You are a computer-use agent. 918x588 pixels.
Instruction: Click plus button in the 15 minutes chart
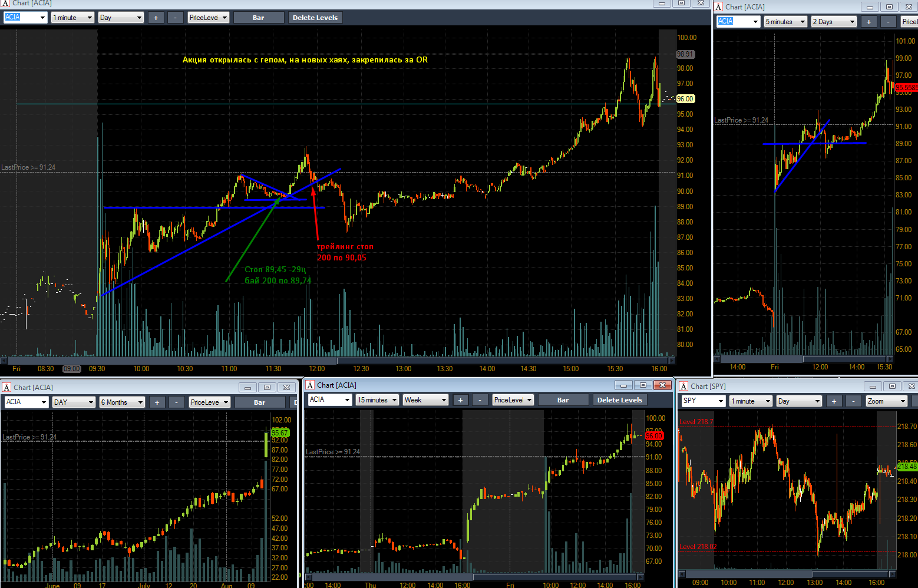point(460,400)
